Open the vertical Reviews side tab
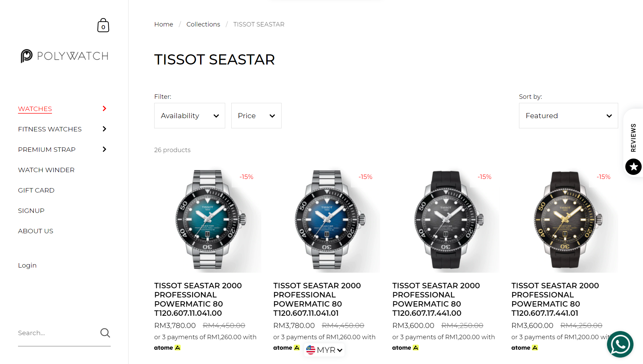643x364 pixels. [x=633, y=138]
